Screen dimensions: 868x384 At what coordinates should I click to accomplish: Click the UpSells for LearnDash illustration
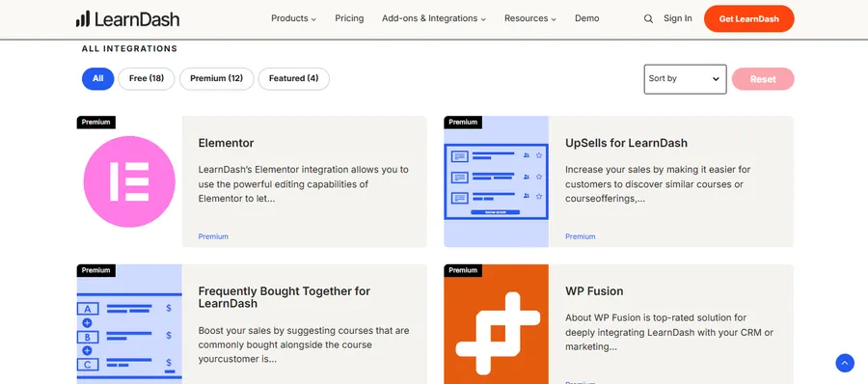click(x=496, y=181)
